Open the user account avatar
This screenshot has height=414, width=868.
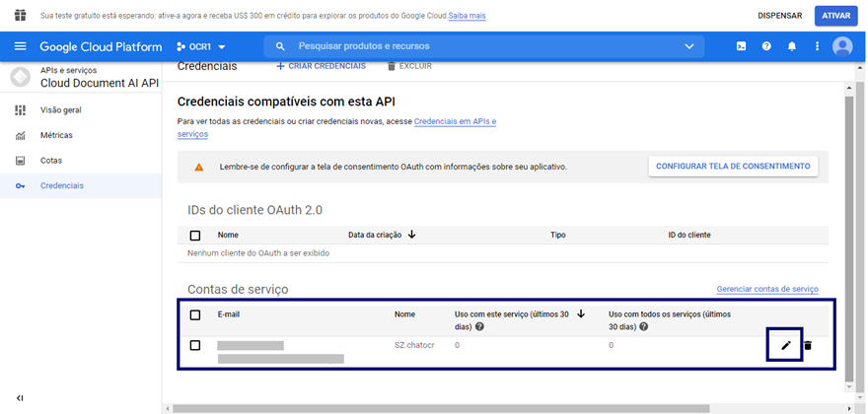pyautogui.click(x=842, y=46)
